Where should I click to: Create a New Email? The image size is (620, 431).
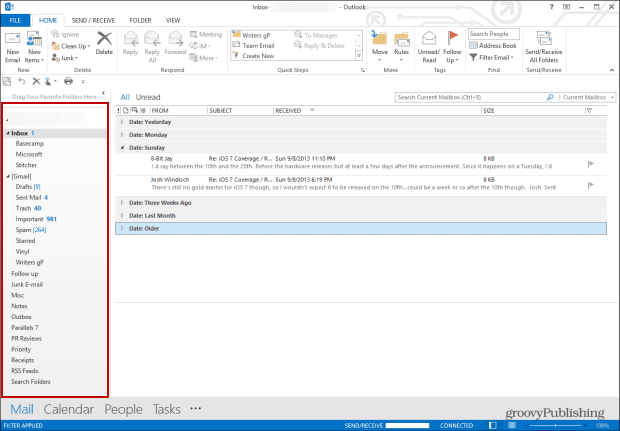click(x=12, y=47)
